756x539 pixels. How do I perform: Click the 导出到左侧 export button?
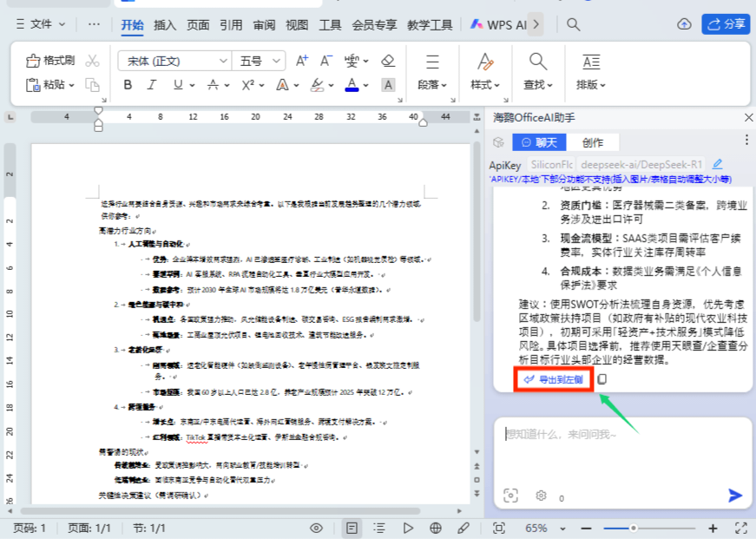pyautogui.click(x=555, y=379)
